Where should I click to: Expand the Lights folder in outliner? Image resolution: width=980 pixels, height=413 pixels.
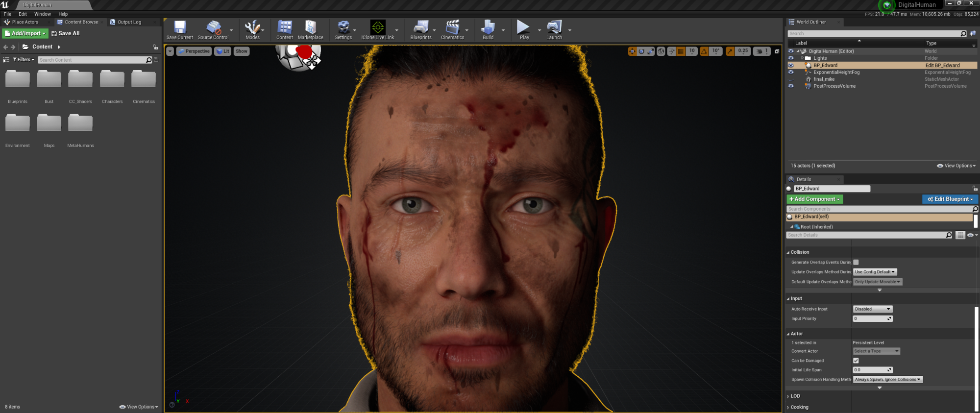(802, 58)
